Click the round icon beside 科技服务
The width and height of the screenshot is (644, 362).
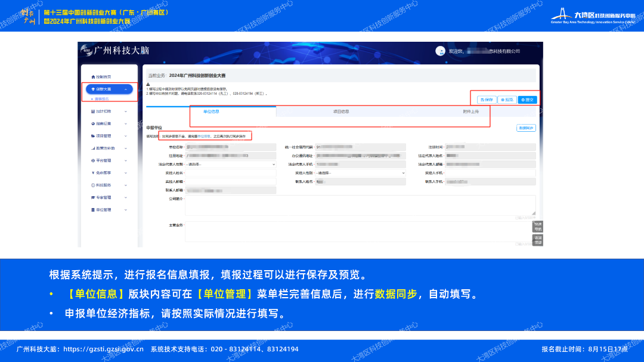click(x=93, y=185)
